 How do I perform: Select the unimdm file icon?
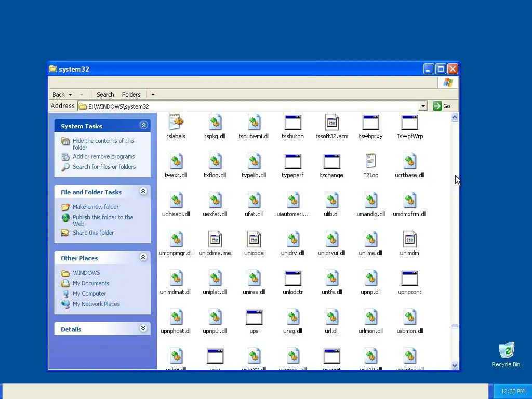coord(410,239)
